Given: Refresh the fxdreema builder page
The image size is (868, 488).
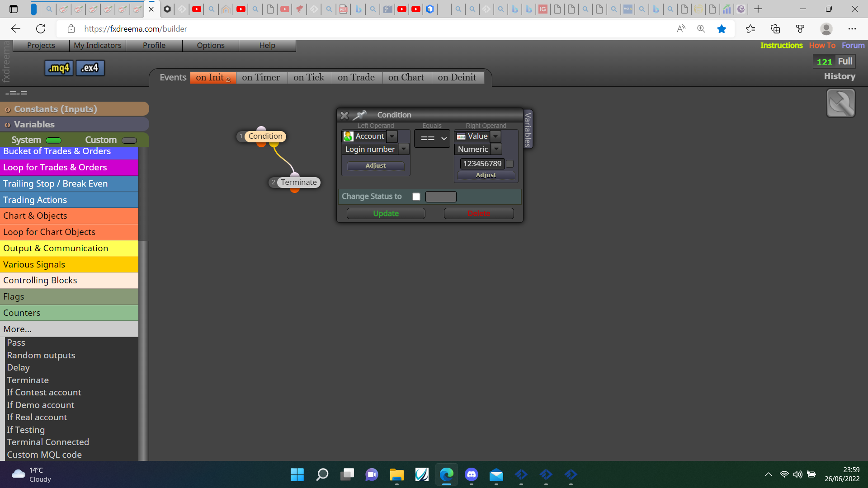Looking at the screenshot, I should 41,29.
